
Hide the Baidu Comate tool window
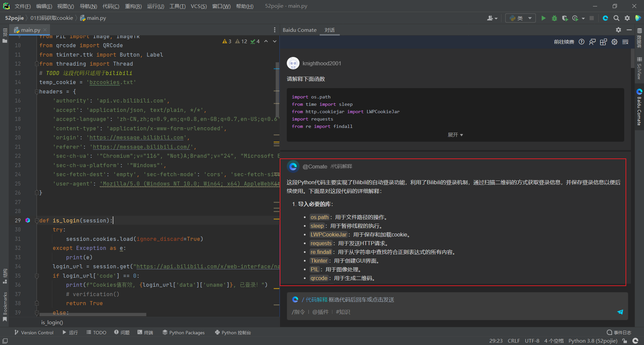click(x=629, y=30)
